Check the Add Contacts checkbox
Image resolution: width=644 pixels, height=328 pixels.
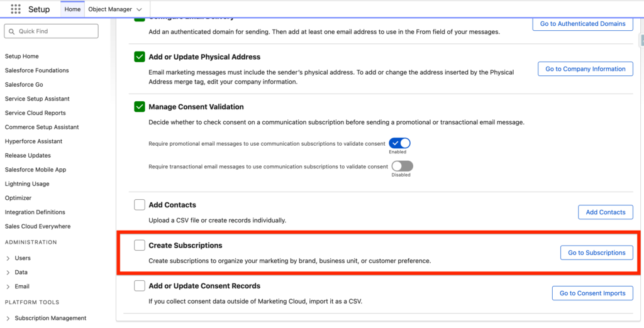[140, 205]
